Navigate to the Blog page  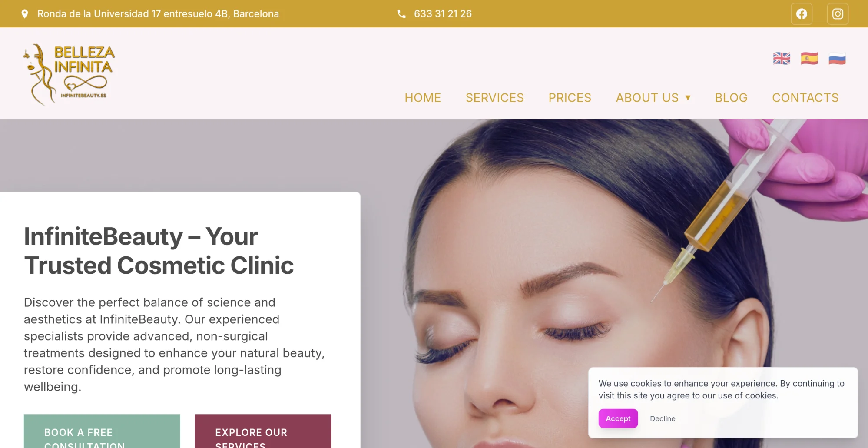click(731, 98)
